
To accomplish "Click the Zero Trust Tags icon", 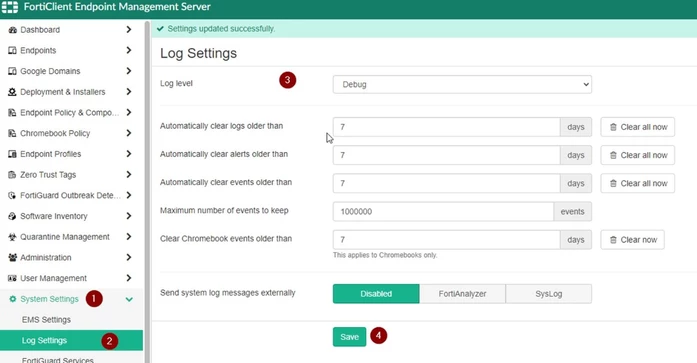I will tap(12, 175).
